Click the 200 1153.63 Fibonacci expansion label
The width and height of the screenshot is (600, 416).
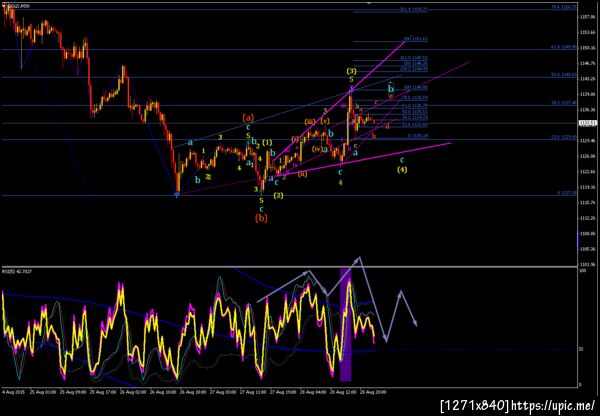(416, 39)
